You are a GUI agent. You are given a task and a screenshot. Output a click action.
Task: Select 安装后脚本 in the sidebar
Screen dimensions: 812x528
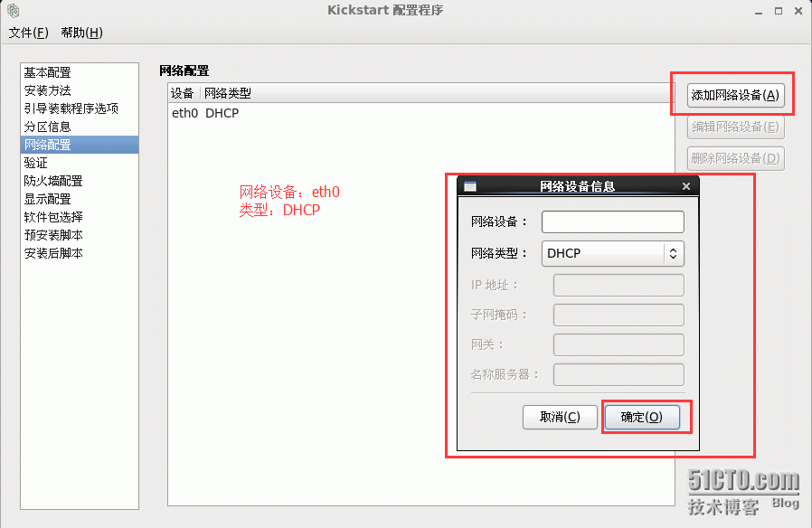(80, 254)
